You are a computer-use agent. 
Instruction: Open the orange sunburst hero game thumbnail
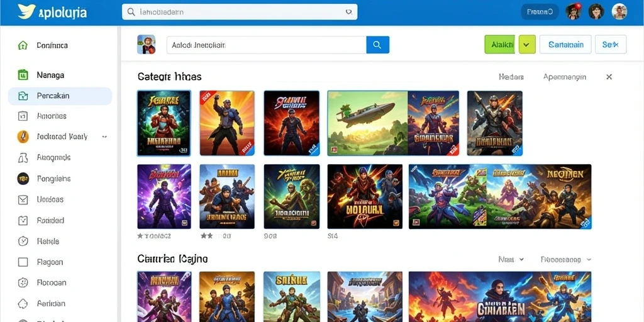(x=227, y=123)
